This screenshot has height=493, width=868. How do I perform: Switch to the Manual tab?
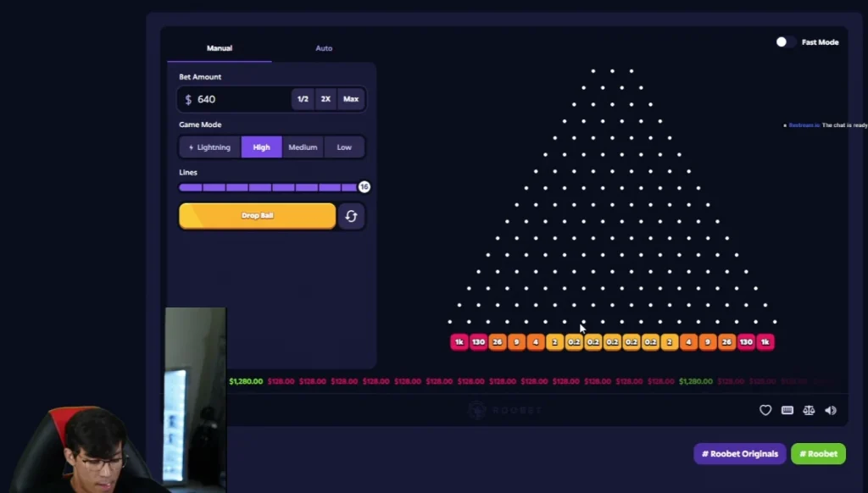tap(220, 48)
